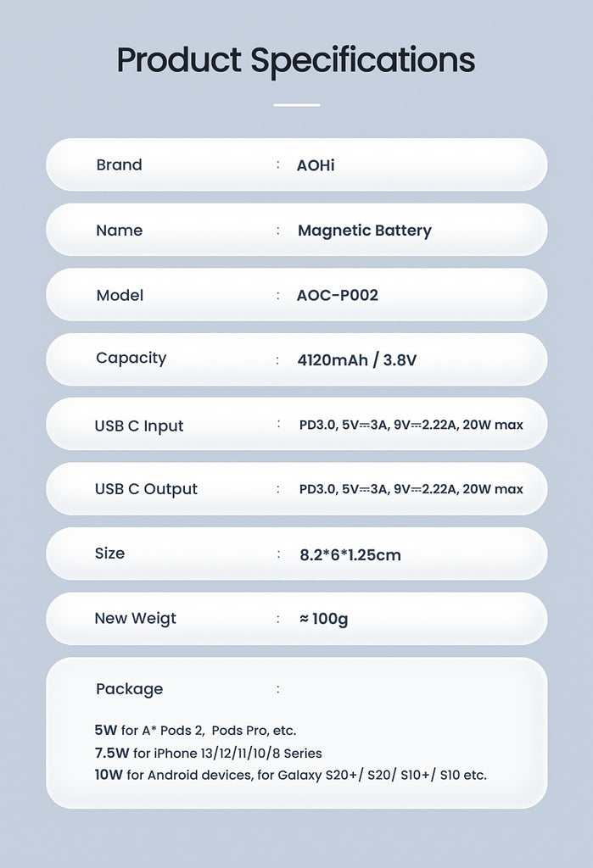The width and height of the screenshot is (593, 868).
Task: Click the AOC-P002 model number
Action: [x=338, y=295]
